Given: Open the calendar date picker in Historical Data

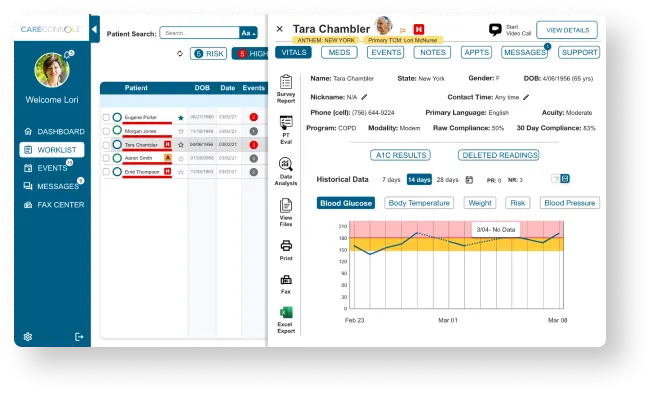Looking at the screenshot, I should (x=469, y=180).
